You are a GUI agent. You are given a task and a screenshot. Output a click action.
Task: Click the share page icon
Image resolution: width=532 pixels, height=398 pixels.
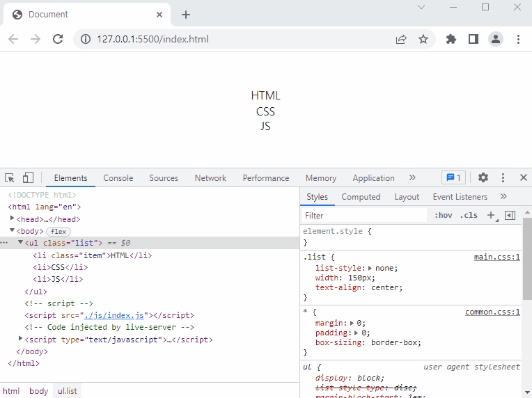click(x=401, y=40)
